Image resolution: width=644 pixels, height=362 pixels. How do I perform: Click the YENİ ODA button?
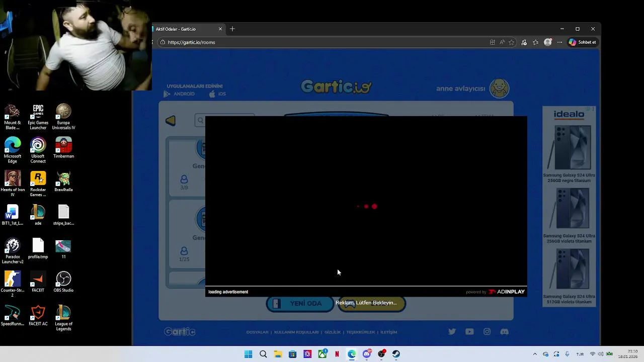(x=300, y=304)
